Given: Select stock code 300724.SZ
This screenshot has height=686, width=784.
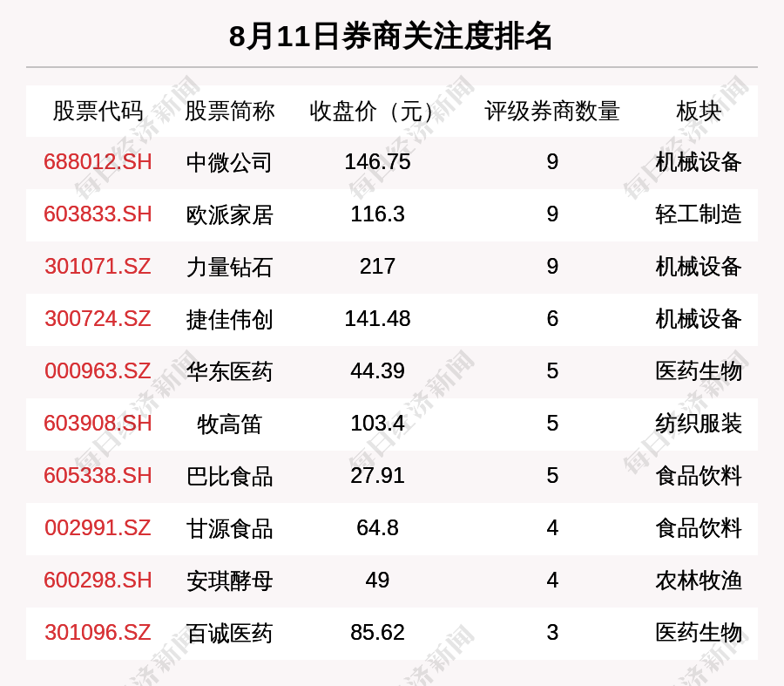Looking at the screenshot, I should (x=98, y=319).
